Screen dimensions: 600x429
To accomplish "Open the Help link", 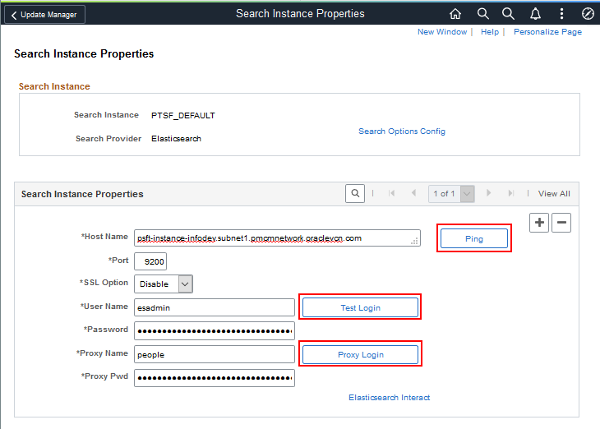I will 490,32.
